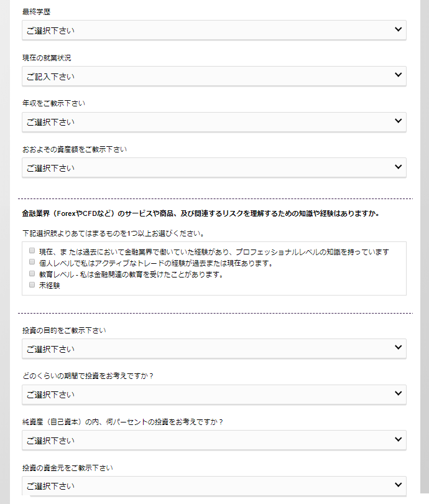Enable the 教育レベル finance education checkbox

tap(32, 273)
